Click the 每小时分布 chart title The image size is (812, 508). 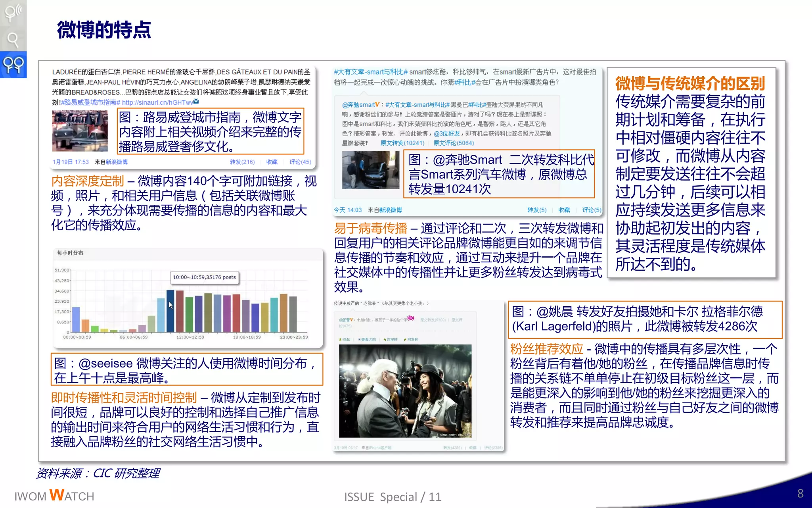(x=70, y=253)
